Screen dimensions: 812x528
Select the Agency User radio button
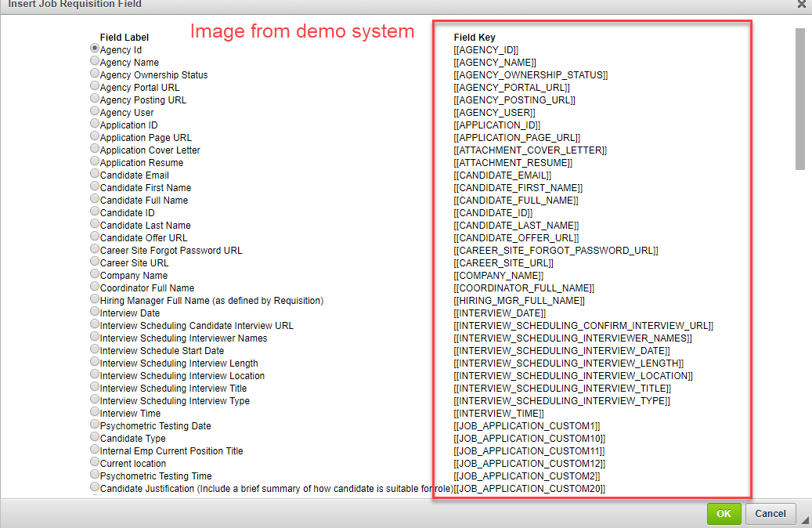[x=94, y=111]
